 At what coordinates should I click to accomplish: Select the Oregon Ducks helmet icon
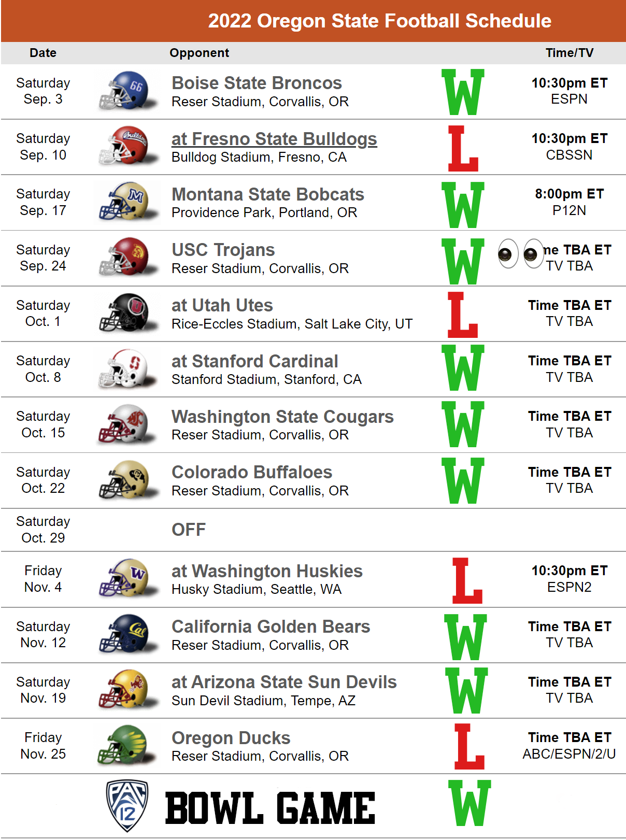[127, 745]
